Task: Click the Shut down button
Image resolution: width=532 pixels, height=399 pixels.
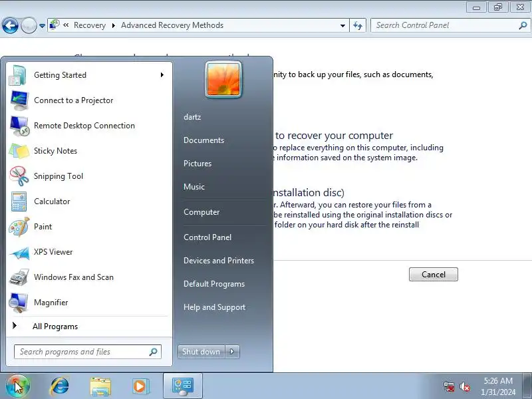Action: tap(201, 352)
